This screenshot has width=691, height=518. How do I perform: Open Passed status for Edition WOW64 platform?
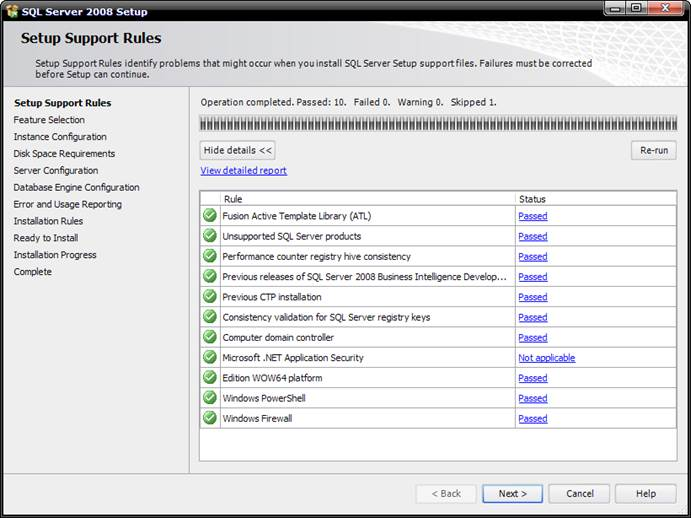[x=533, y=378]
